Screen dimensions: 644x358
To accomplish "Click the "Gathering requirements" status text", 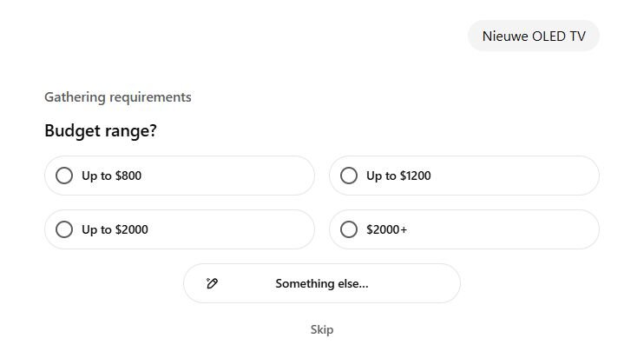I will pyautogui.click(x=118, y=96).
